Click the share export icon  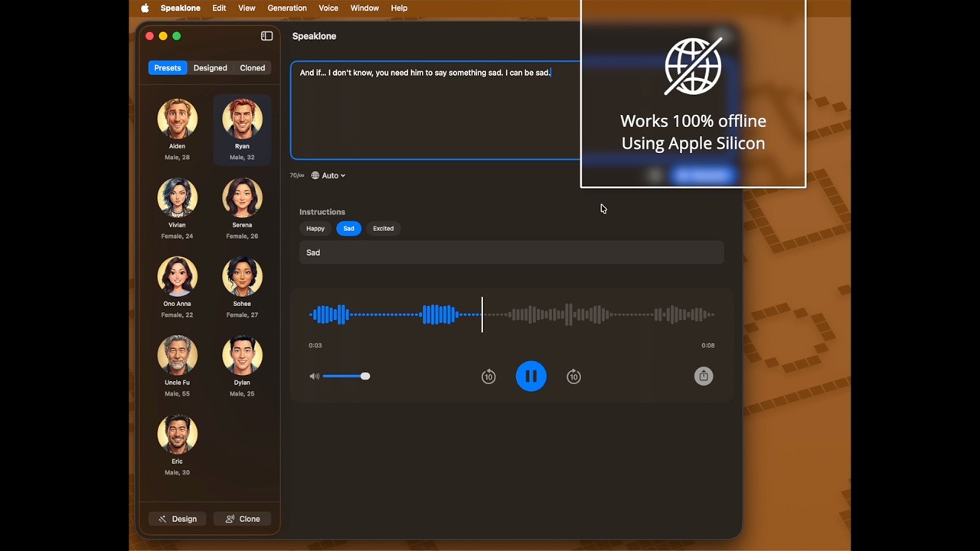(704, 376)
